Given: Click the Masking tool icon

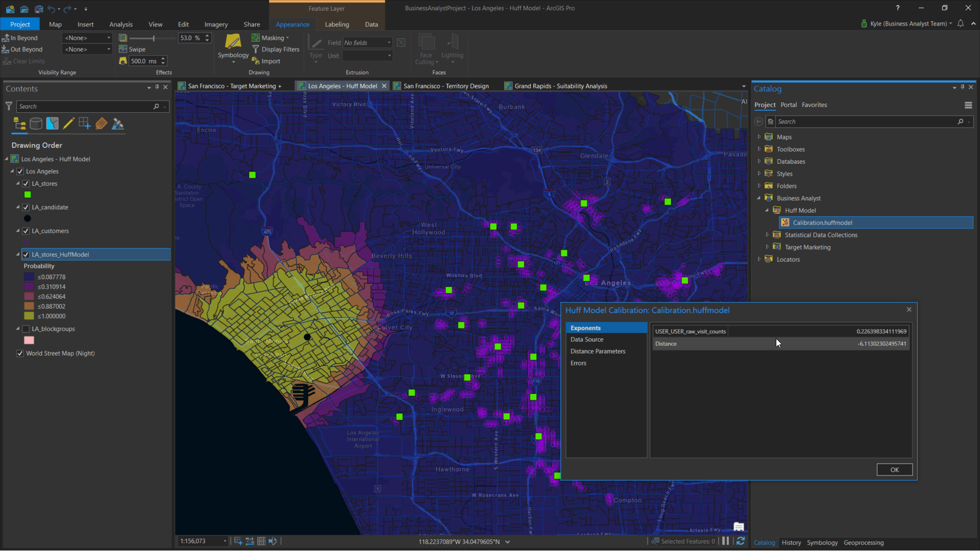Looking at the screenshot, I should point(256,38).
